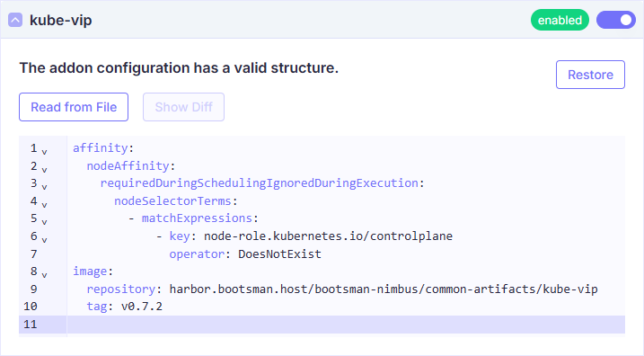Screen dimensions: 644x356
Task: Open Read from File
Action: coord(74,107)
